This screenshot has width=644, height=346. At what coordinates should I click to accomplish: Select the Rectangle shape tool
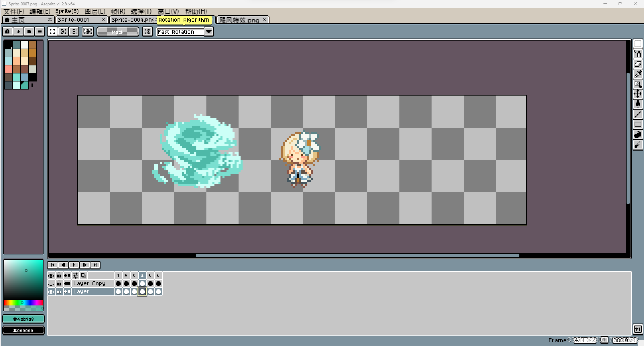click(x=638, y=124)
